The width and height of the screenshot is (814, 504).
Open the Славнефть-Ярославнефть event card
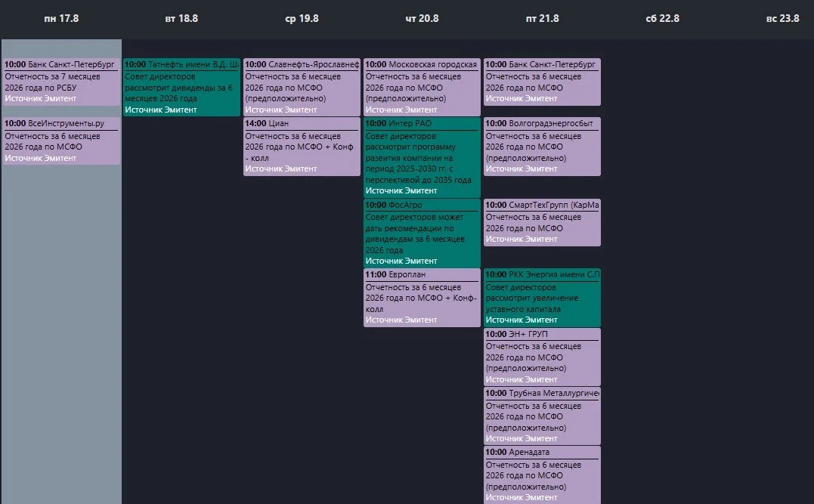(x=302, y=87)
